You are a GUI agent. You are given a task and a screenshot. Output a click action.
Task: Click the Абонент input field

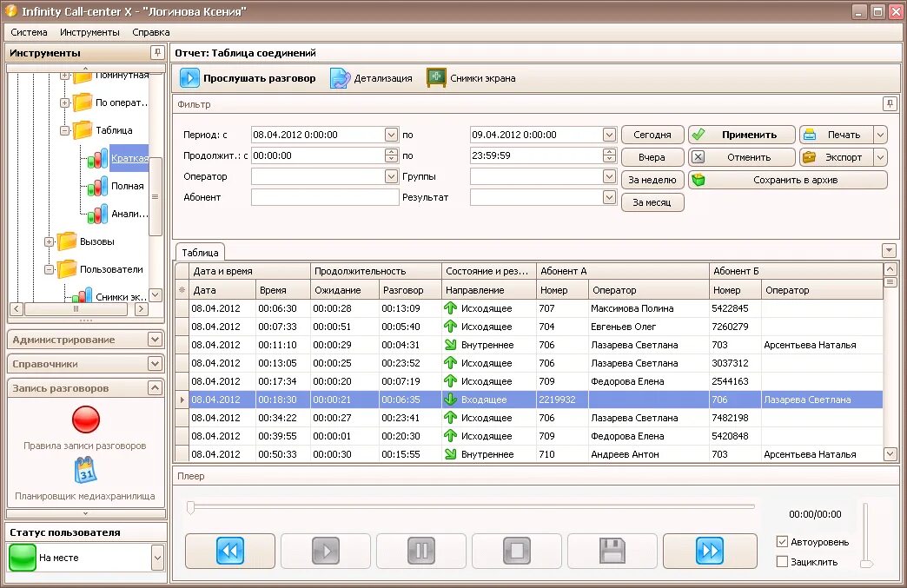point(325,197)
